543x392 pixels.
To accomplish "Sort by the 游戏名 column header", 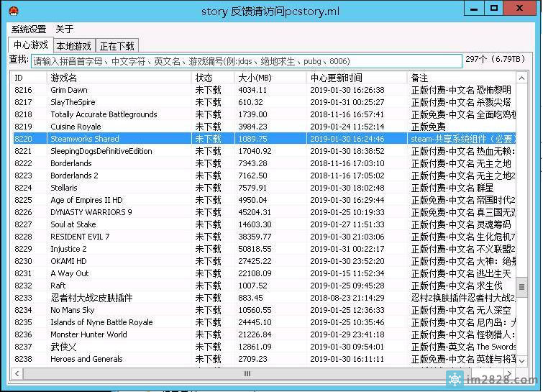I will [119, 78].
